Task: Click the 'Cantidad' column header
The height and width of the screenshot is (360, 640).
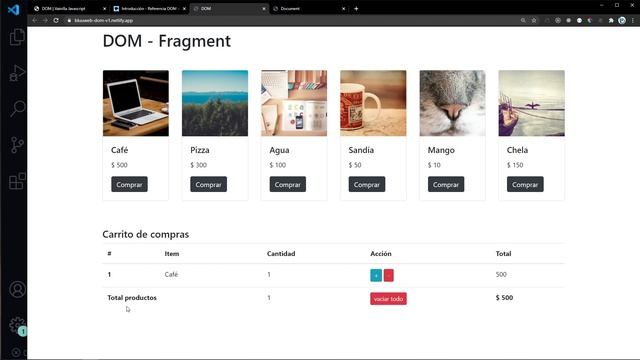Action: [281, 253]
